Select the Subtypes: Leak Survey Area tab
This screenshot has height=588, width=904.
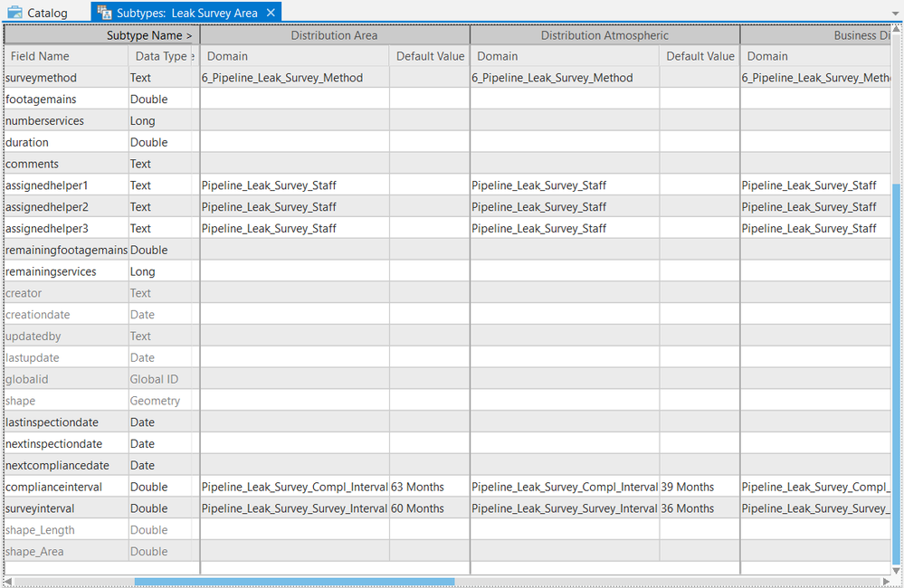click(x=181, y=13)
